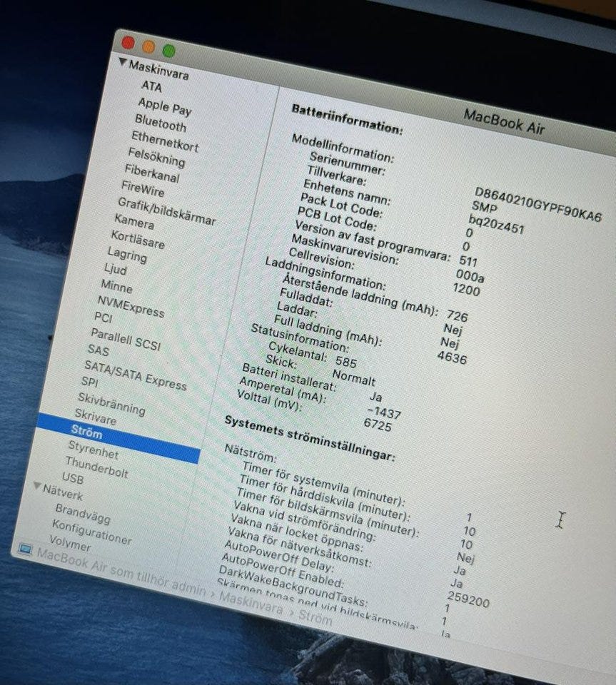Select Brandvägg under Nätverk
Screen dimensions: 616x685
pos(83,514)
